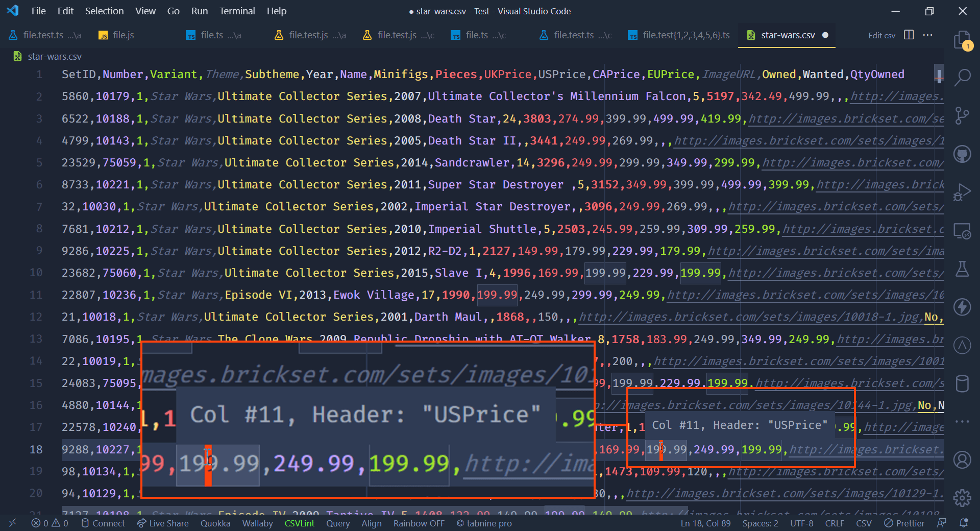
Task: Open the Search view in activity bar
Action: [x=962, y=78]
